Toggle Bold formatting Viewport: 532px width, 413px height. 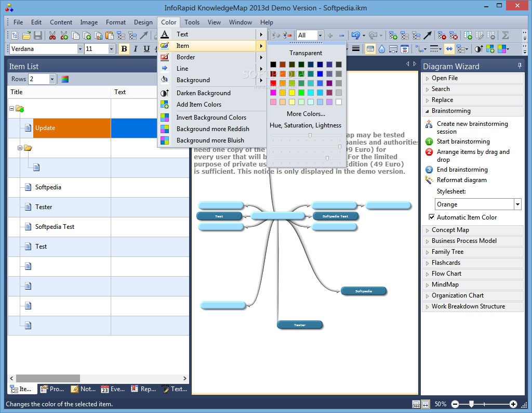tap(124, 49)
